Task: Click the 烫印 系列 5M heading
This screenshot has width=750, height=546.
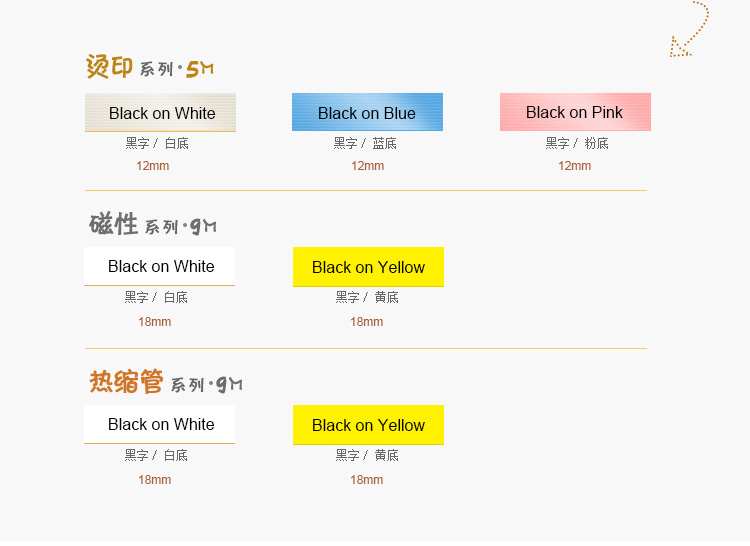Action: (150, 66)
